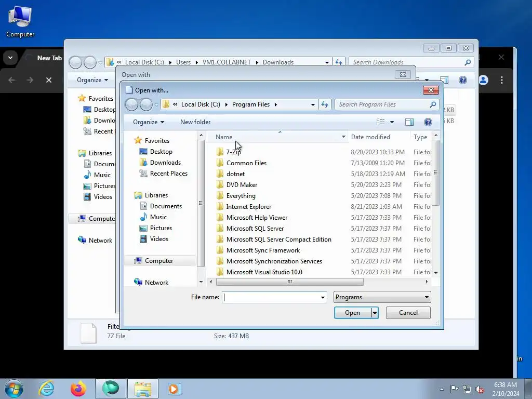Image resolution: width=532 pixels, height=399 pixels.
Task: Open the File name dropdown list
Action: pyautogui.click(x=323, y=297)
